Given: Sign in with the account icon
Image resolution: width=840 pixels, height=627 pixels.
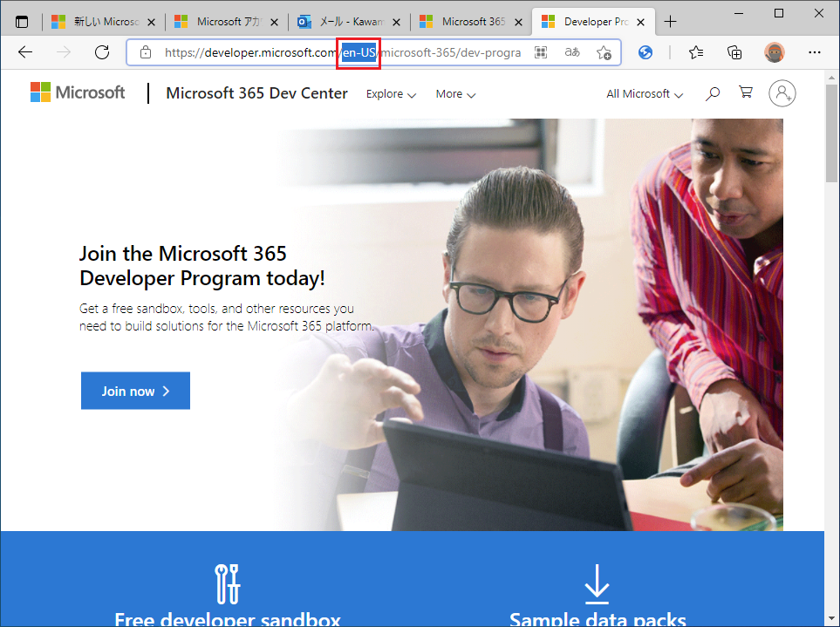Looking at the screenshot, I should [782, 93].
